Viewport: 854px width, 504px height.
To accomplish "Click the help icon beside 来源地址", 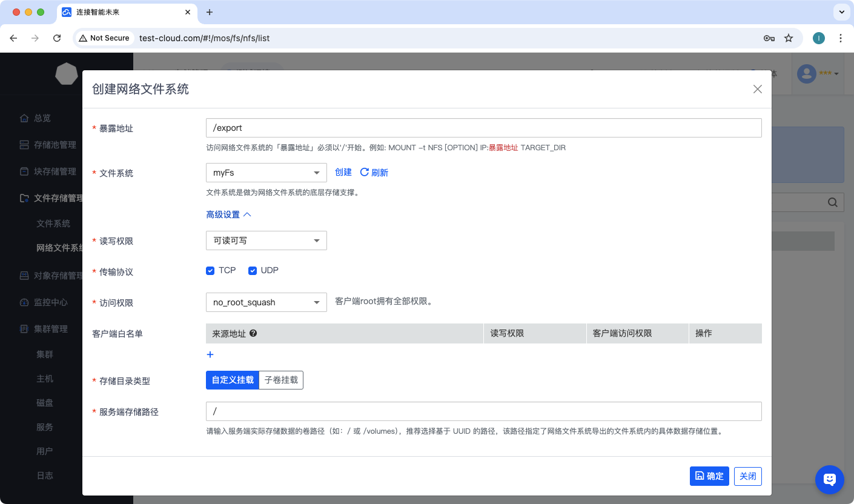I will click(x=253, y=333).
